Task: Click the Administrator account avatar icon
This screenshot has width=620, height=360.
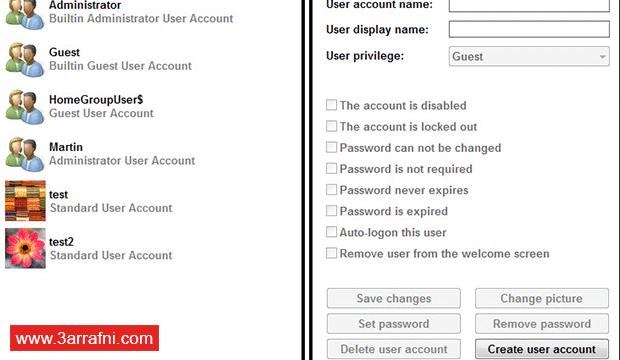Action: click(x=25, y=14)
